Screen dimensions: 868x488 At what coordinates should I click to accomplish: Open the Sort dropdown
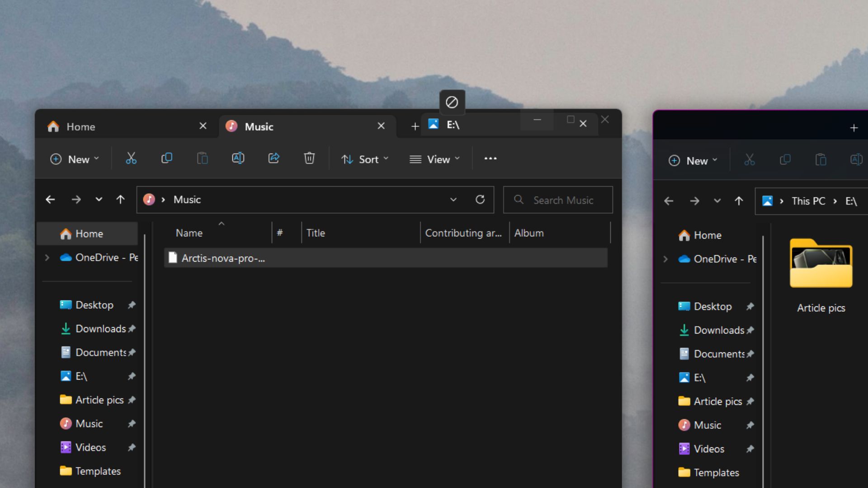(x=365, y=159)
